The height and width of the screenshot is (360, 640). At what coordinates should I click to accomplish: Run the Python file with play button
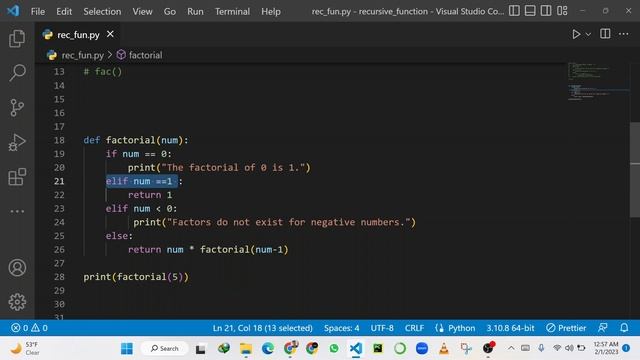(576, 34)
